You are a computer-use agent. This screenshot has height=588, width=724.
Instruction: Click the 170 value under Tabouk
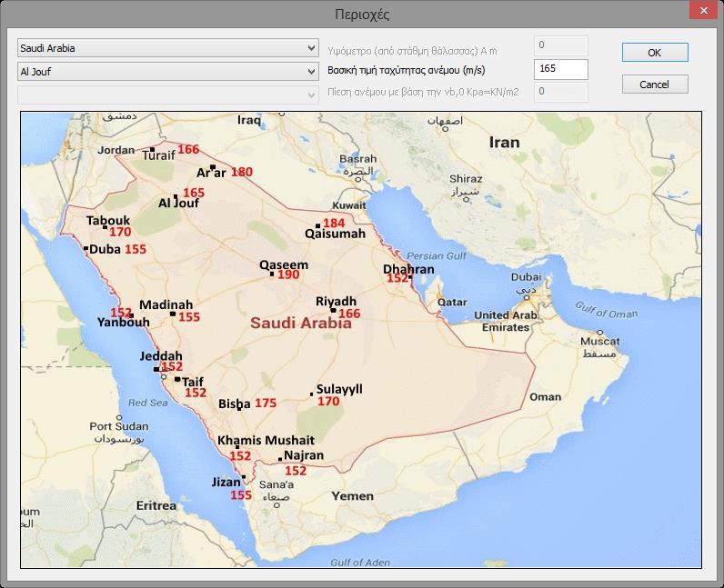pos(120,232)
